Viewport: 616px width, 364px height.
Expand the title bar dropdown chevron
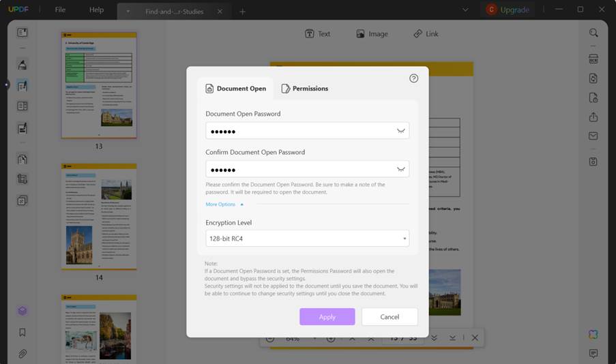pyautogui.click(x=465, y=10)
